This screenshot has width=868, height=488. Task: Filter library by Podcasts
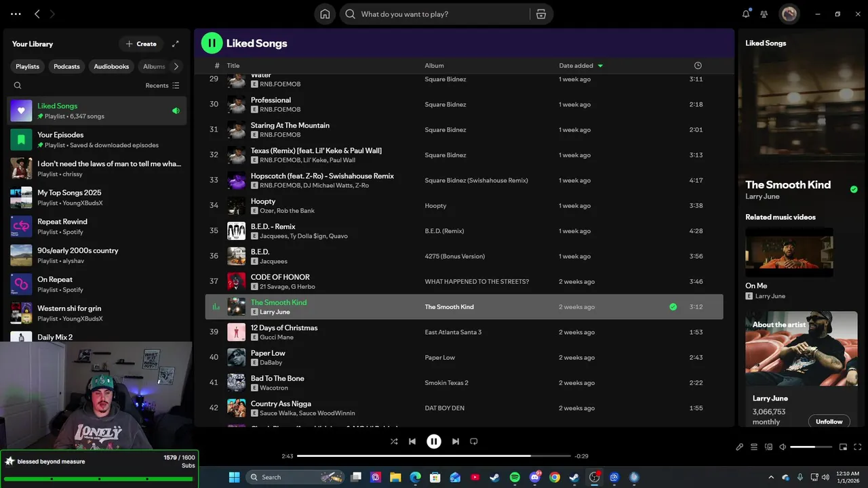(x=66, y=66)
